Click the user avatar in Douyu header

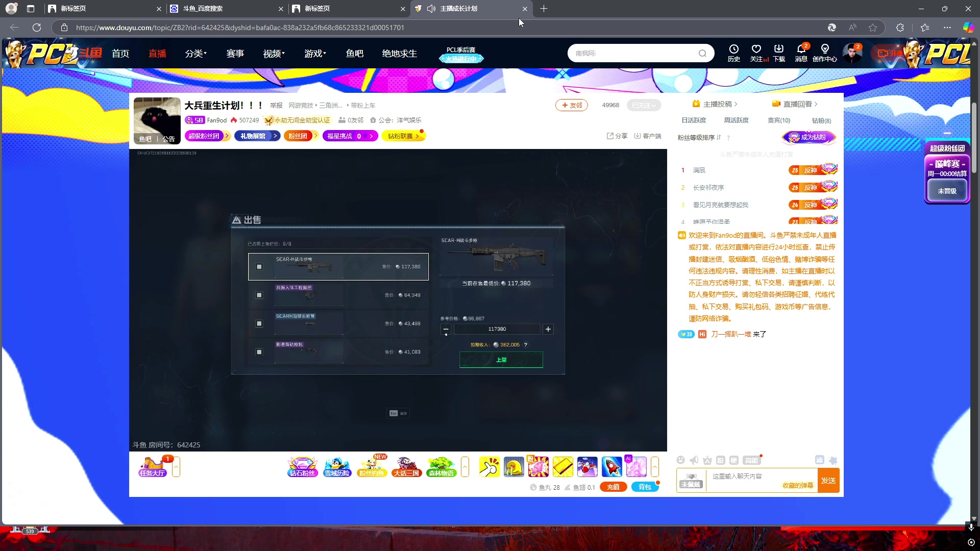pos(852,53)
